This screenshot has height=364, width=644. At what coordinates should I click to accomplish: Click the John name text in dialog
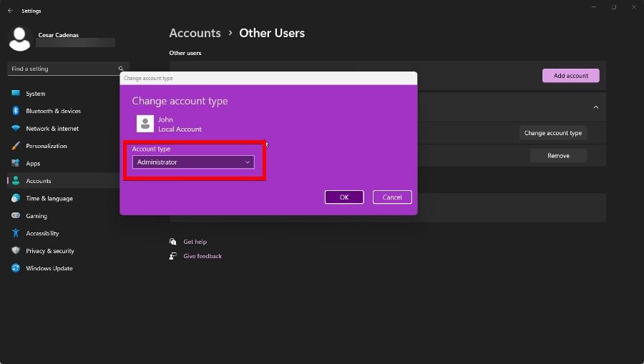(x=165, y=119)
